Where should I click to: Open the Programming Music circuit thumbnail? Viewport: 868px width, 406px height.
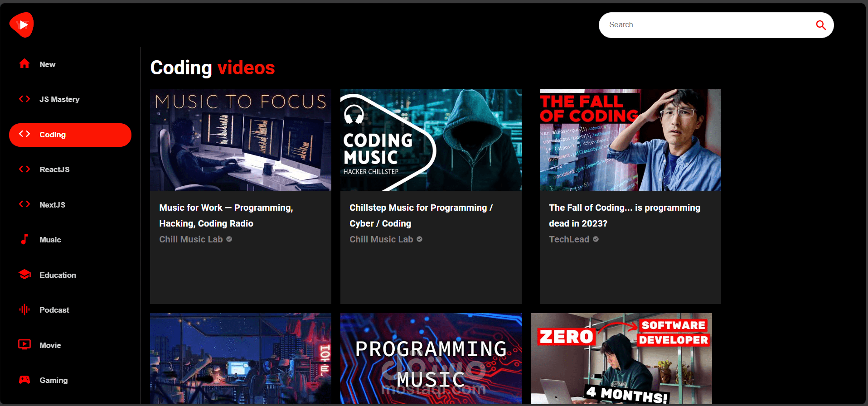point(431,358)
